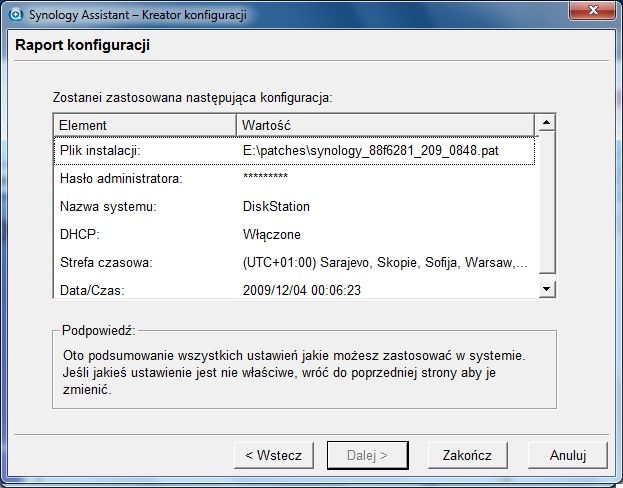Select the DHCP row

[x=294, y=234]
